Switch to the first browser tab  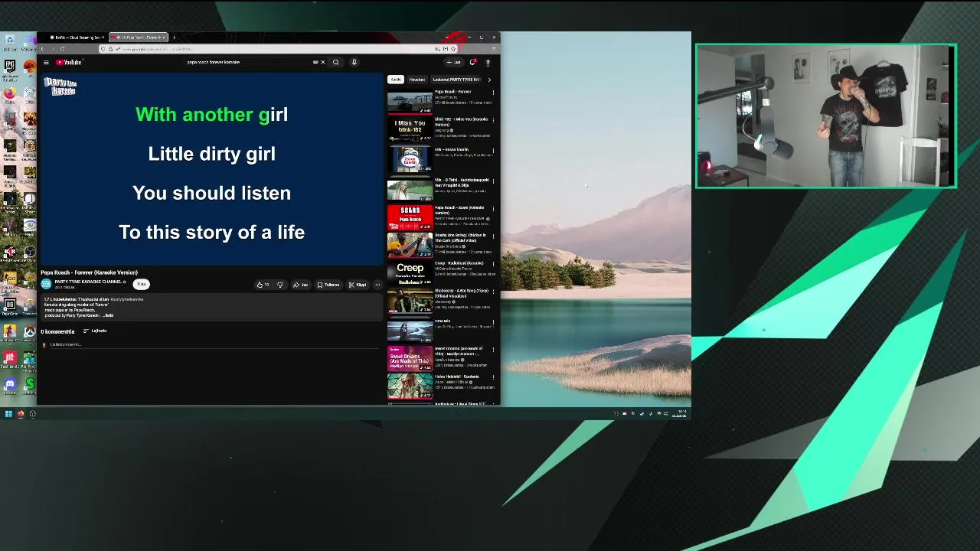point(77,37)
